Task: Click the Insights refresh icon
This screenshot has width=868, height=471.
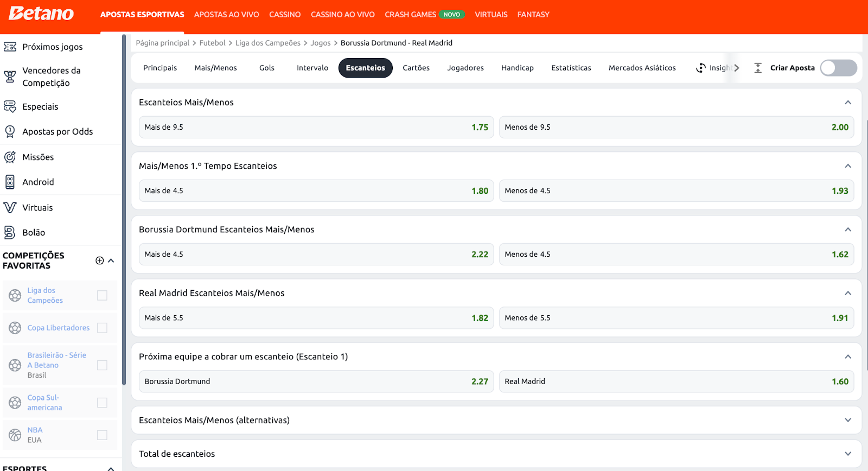Action: pos(701,68)
